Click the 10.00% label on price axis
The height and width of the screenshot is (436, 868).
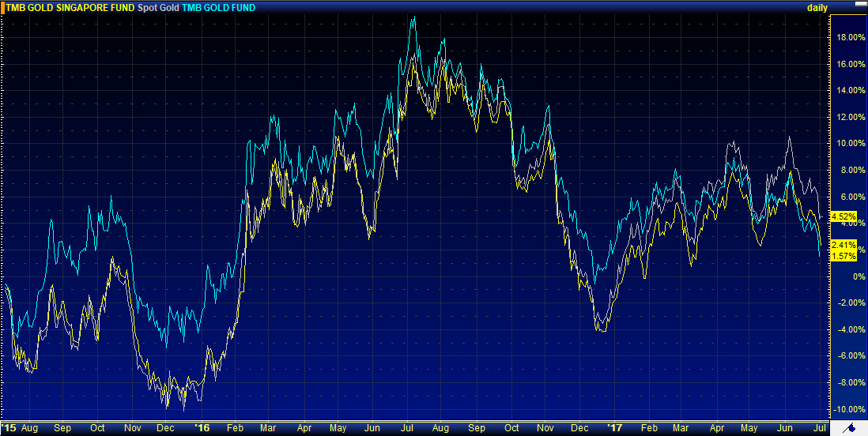(851, 144)
